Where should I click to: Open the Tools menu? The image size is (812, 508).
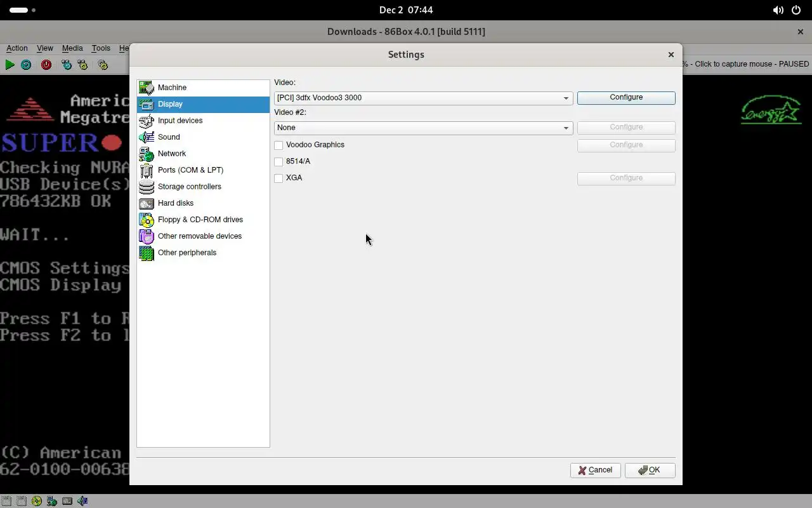101,48
